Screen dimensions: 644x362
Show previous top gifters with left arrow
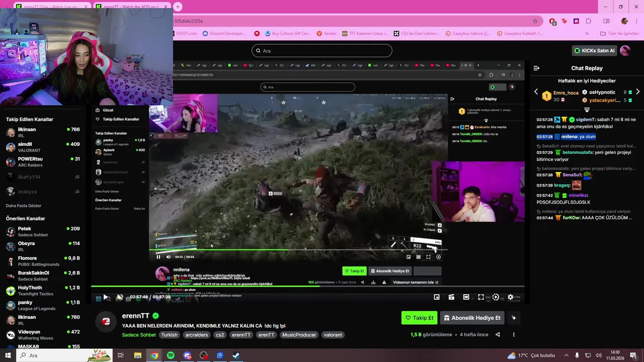point(536,92)
